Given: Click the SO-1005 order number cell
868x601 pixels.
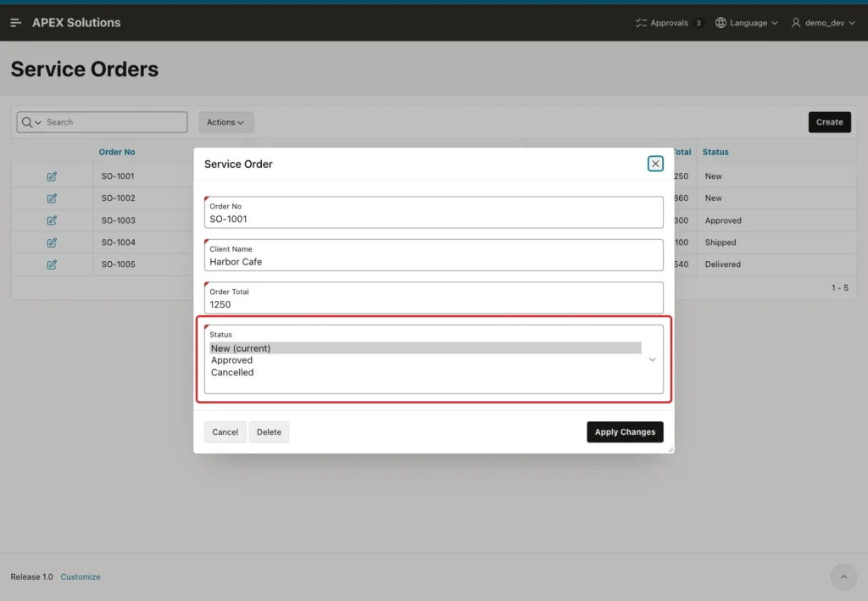Looking at the screenshot, I should [x=119, y=264].
